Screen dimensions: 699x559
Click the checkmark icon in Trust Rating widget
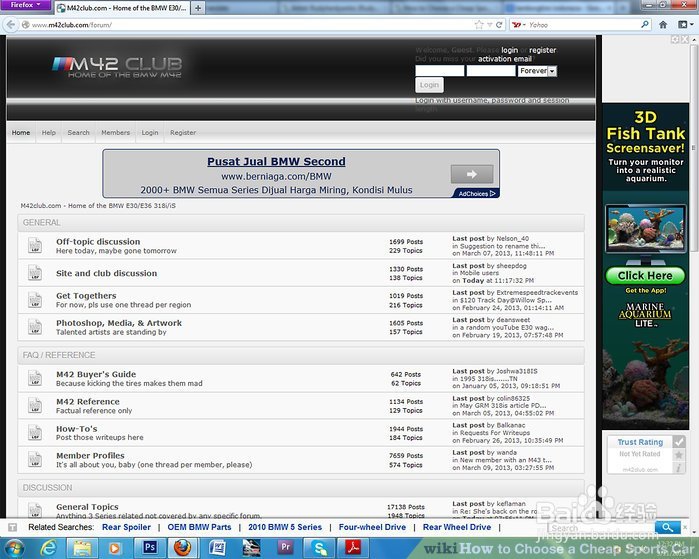pyautogui.click(x=678, y=442)
